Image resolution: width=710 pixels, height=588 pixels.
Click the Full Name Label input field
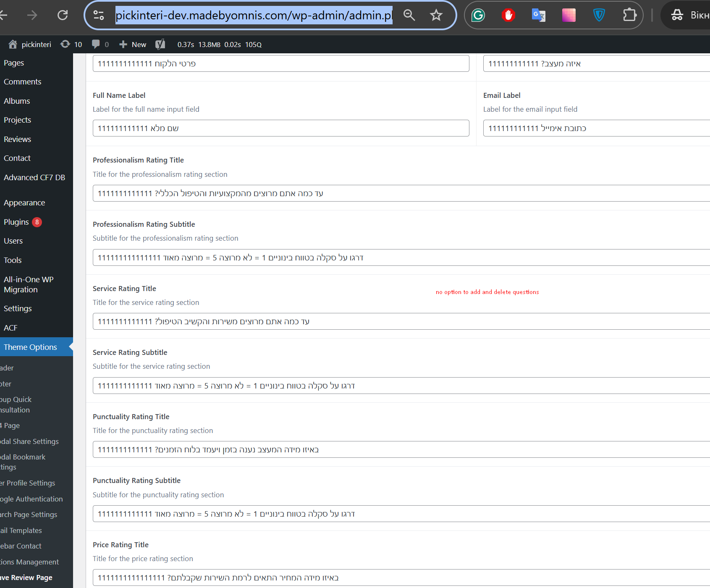[x=280, y=128]
